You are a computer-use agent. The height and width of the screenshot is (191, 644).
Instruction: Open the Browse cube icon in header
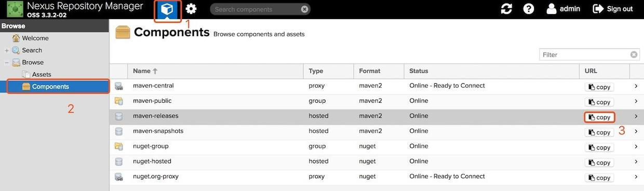[x=168, y=9]
